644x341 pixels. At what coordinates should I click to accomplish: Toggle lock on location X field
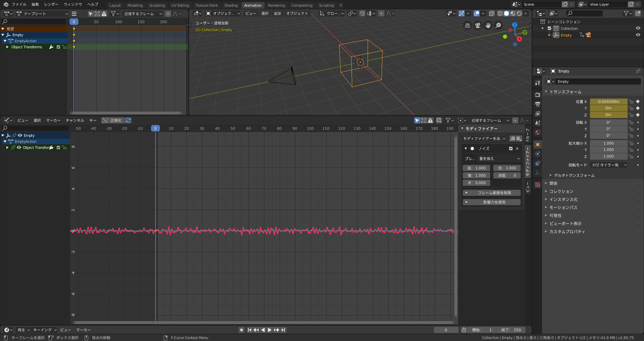(x=632, y=101)
